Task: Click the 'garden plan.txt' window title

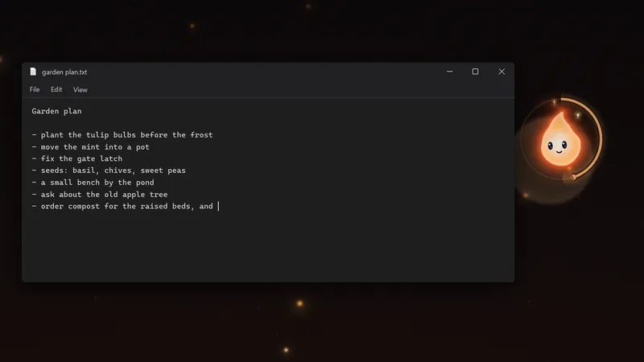Action: [x=64, y=72]
